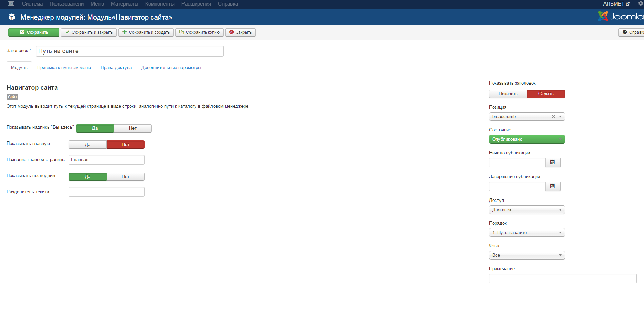644x313 pixels.
Task: Set Показывать надпись "Вы здесь" to Нет
Action: tap(133, 128)
